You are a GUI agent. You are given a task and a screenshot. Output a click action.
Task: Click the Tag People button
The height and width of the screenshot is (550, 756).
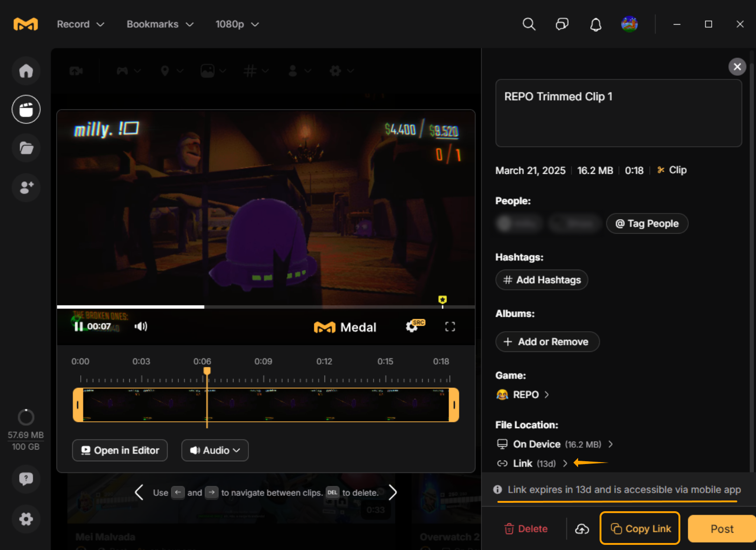tap(647, 224)
